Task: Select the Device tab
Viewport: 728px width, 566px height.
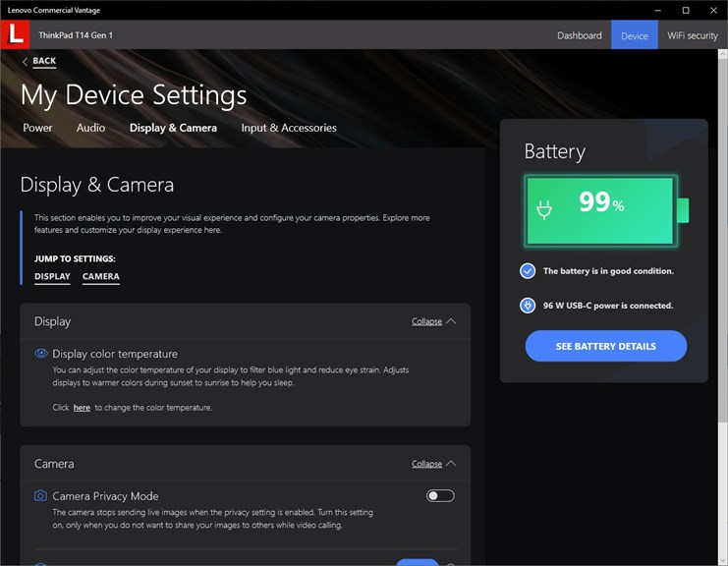Action: point(635,35)
